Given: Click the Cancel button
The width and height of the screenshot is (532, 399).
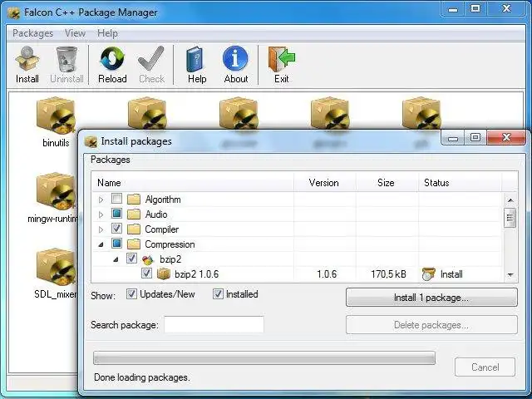Looking at the screenshot, I should pos(485,367).
